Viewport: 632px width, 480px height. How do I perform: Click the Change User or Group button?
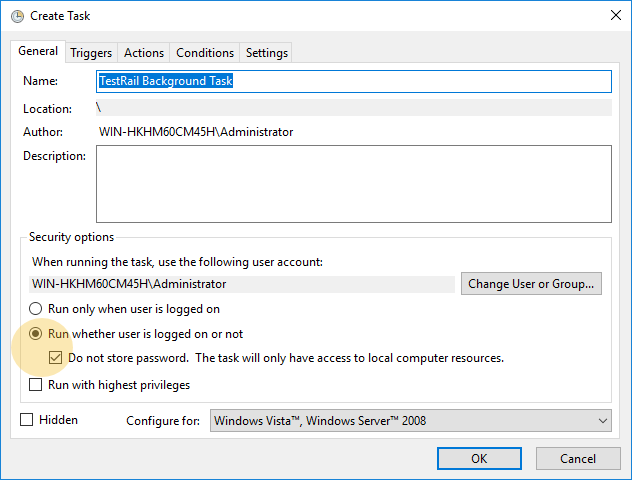point(531,284)
